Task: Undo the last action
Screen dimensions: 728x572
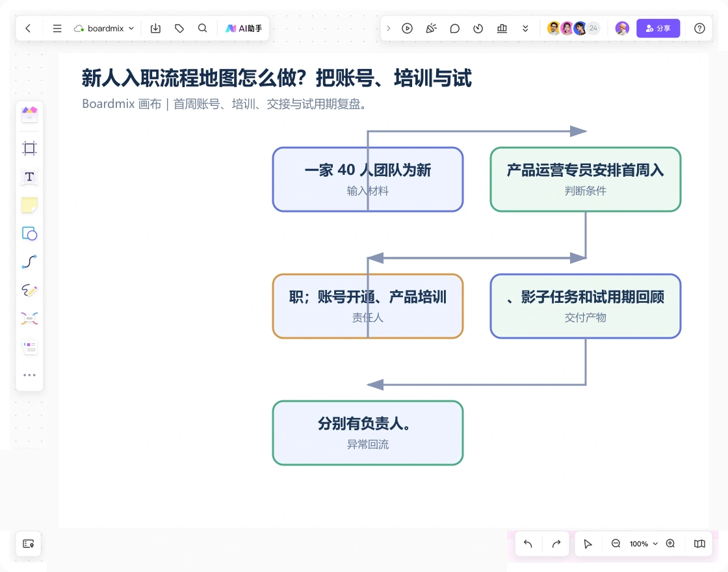Action: (x=528, y=543)
